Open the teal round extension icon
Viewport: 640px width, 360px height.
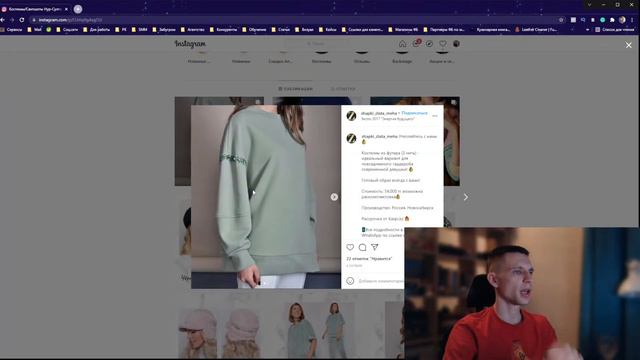tap(602, 20)
